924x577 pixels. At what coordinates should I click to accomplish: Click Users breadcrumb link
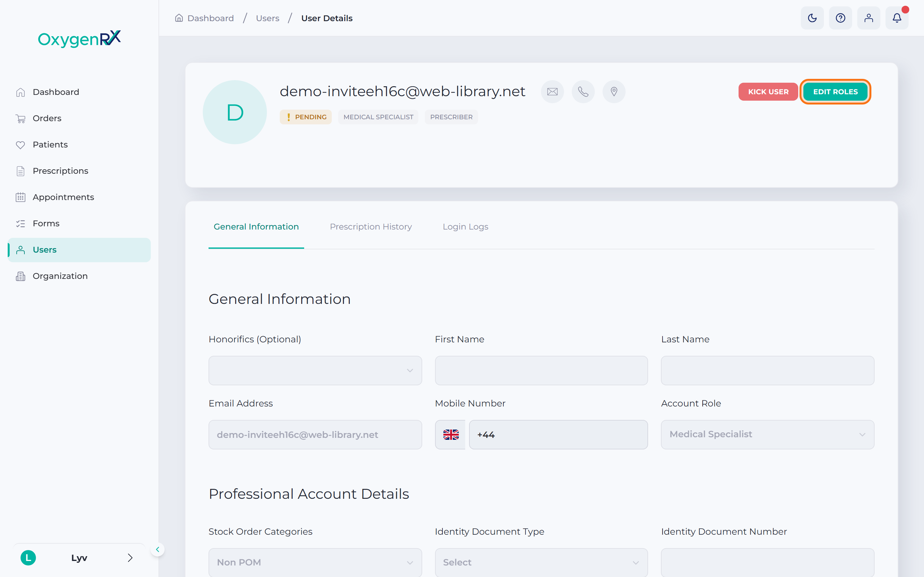point(267,18)
